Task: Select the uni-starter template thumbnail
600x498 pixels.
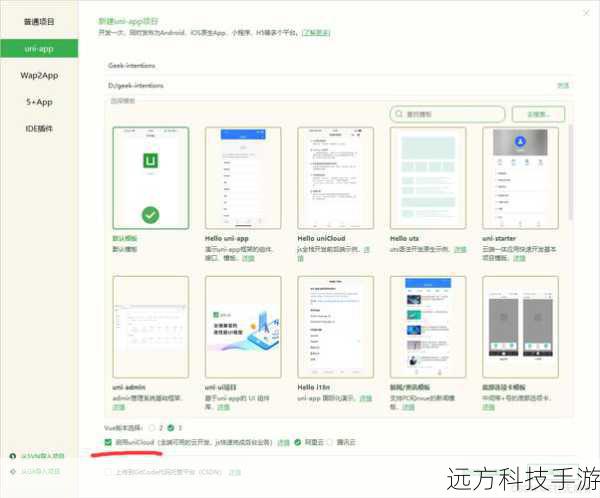Action: pyautogui.click(x=520, y=178)
